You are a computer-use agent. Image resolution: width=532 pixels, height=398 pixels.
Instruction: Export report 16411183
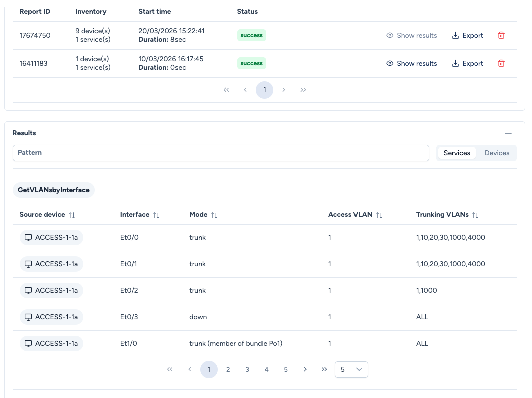click(467, 63)
